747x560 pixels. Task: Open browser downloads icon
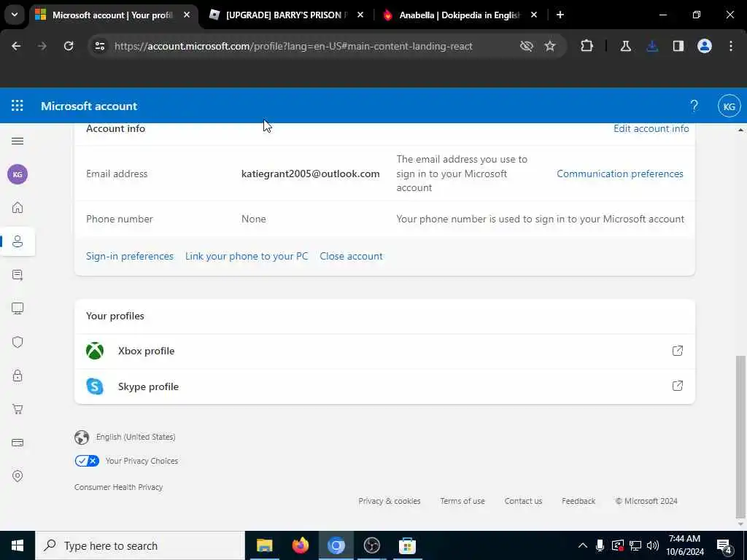[652, 46]
